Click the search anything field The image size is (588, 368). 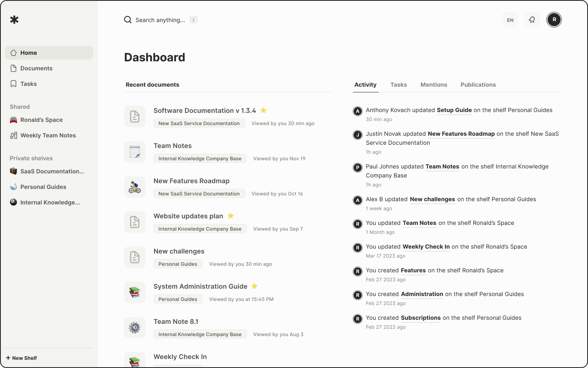click(x=159, y=20)
